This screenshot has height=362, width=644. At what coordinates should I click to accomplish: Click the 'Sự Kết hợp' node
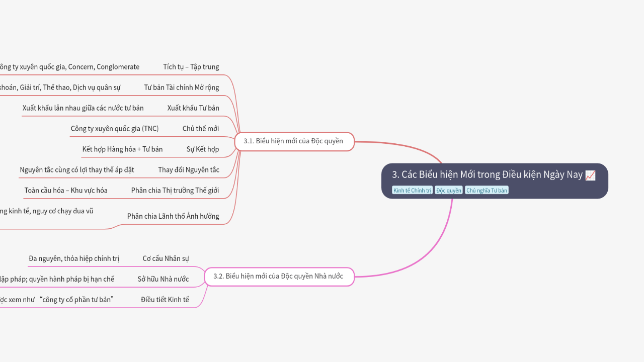tap(203, 149)
